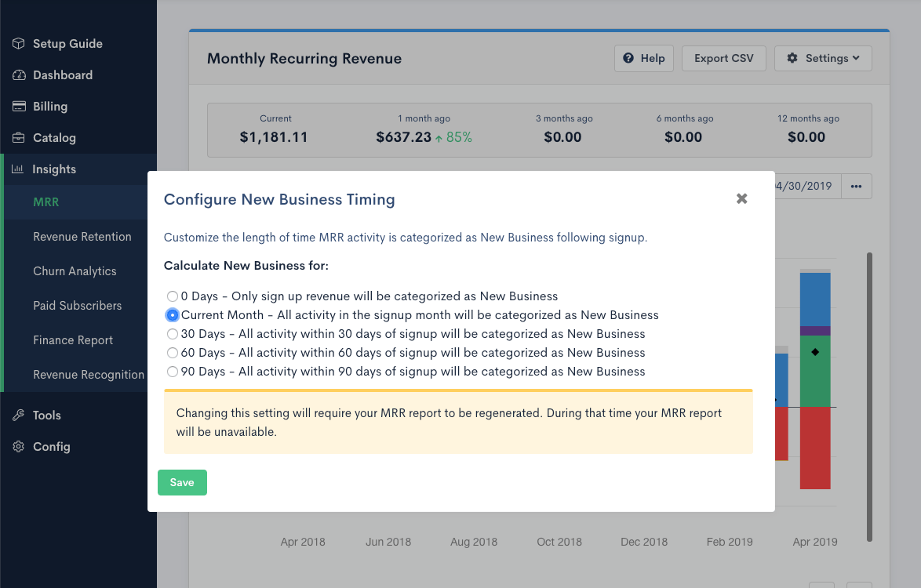Viewport: 921px width, 588px height.
Task: Go to Churn Analytics report
Action: (x=75, y=271)
